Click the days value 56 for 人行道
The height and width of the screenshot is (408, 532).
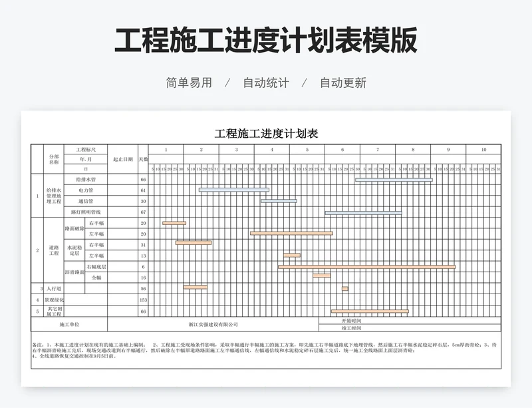(143, 288)
